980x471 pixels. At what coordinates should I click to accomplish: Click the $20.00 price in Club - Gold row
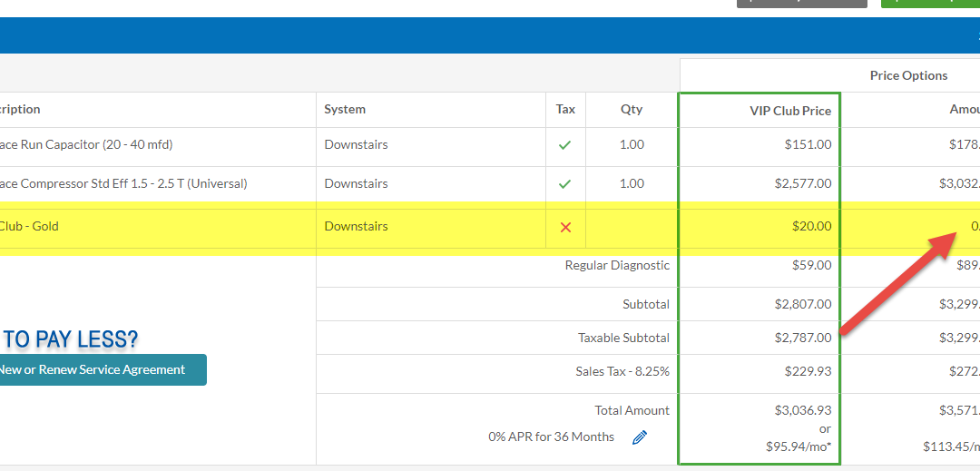(x=811, y=227)
